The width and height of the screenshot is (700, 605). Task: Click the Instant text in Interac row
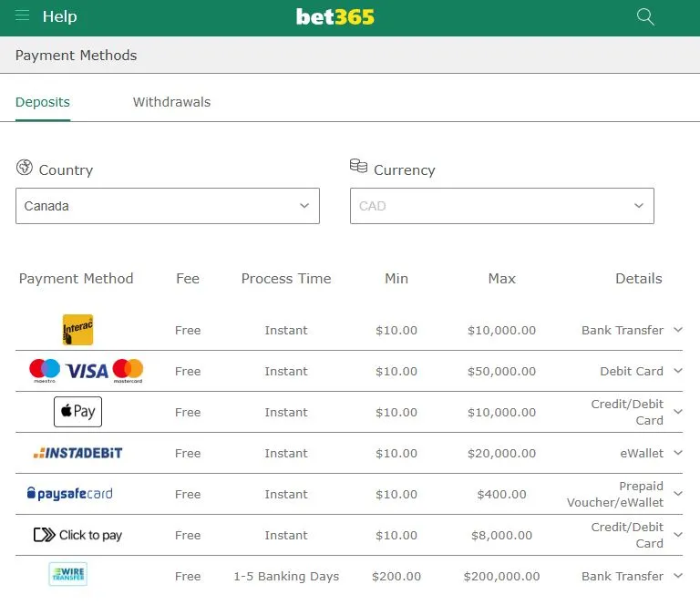pyautogui.click(x=286, y=330)
